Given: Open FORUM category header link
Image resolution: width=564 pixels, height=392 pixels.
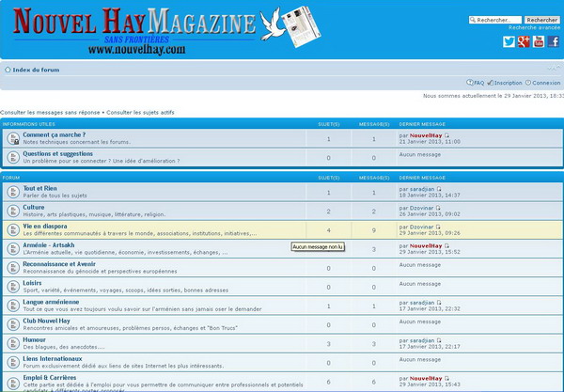Looking at the screenshot, I should 11,178.
